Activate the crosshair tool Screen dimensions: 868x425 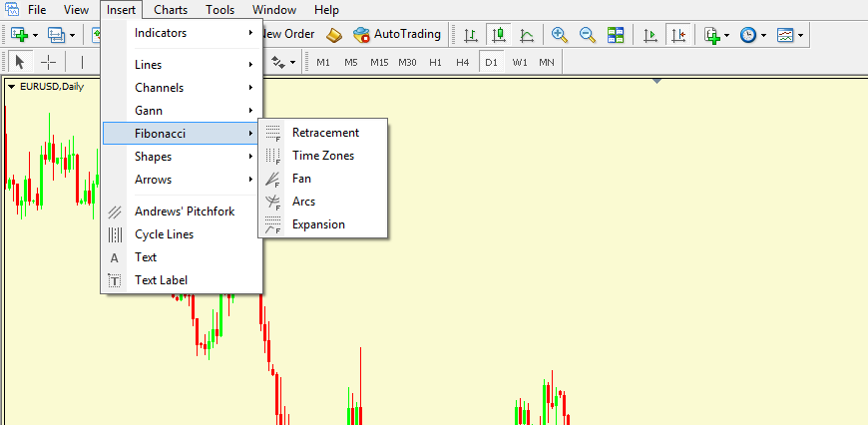click(48, 62)
